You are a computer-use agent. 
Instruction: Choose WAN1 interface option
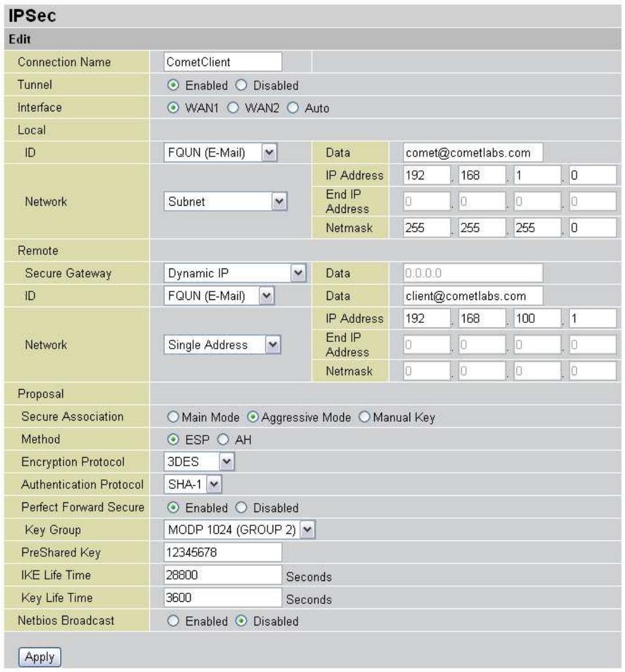[173, 107]
